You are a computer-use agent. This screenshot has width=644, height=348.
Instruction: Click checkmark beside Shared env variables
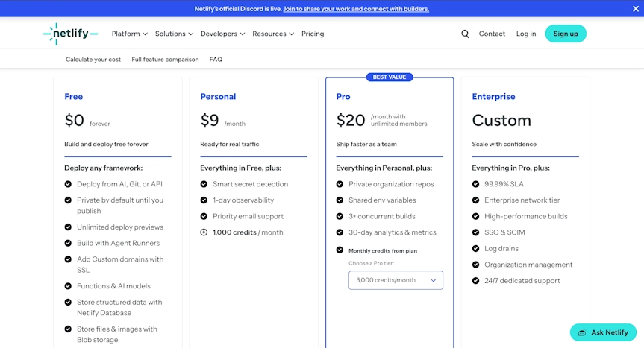pos(340,200)
